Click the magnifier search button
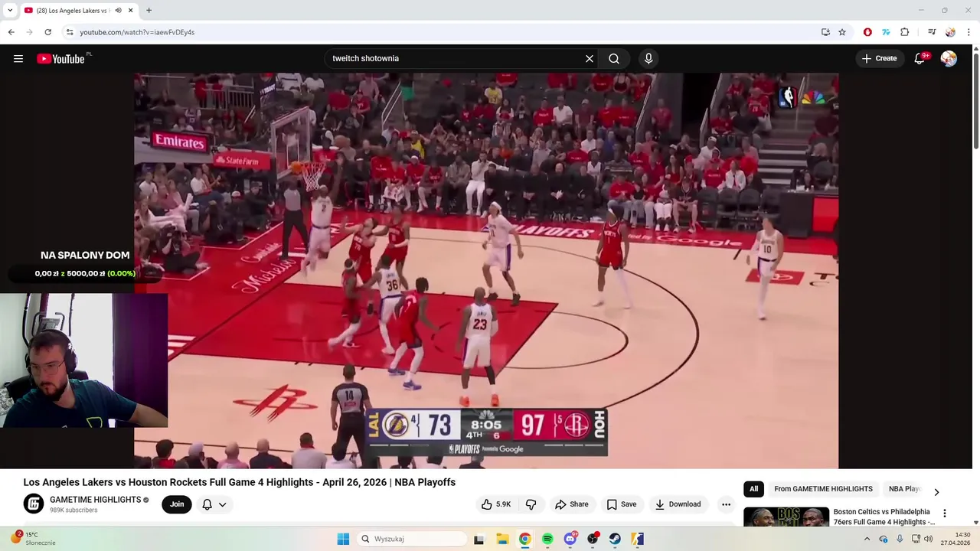Image resolution: width=980 pixels, height=551 pixels. pyautogui.click(x=614, y=58)
